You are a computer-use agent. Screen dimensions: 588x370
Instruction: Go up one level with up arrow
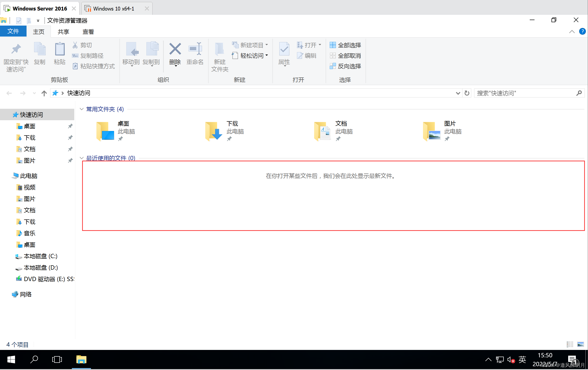[x=44, y=93]
